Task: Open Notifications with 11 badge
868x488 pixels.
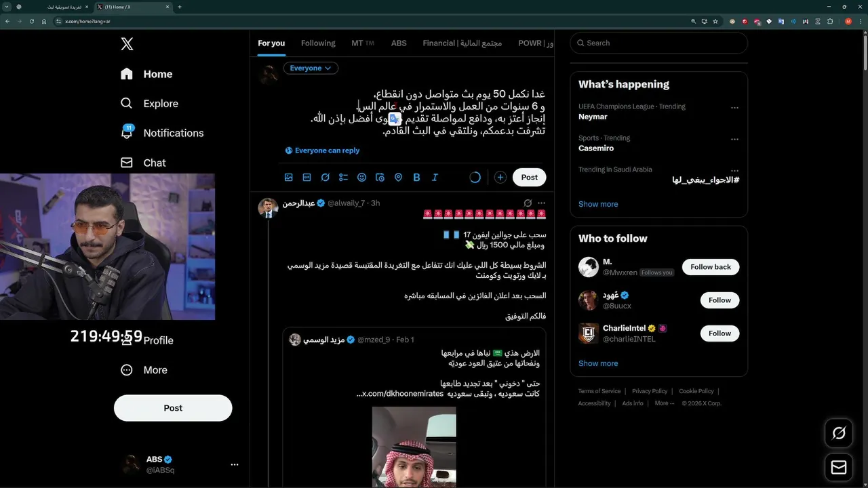Action: point(161,133)
